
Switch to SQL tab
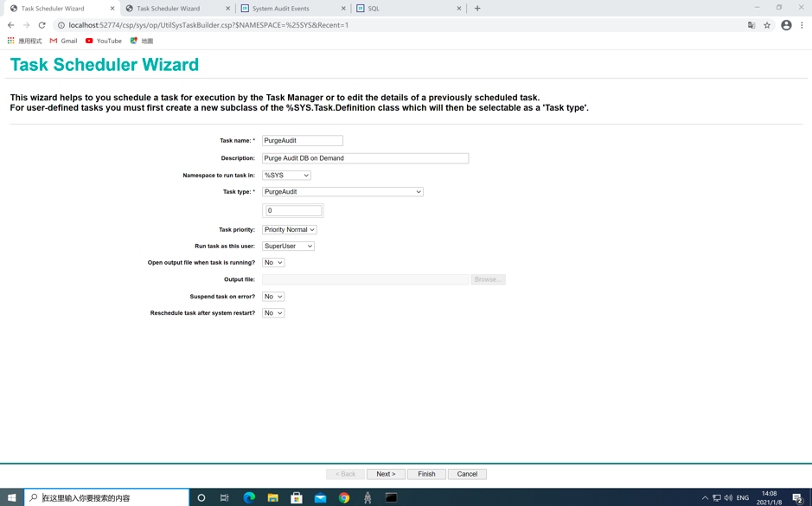(x=374, y=9)
